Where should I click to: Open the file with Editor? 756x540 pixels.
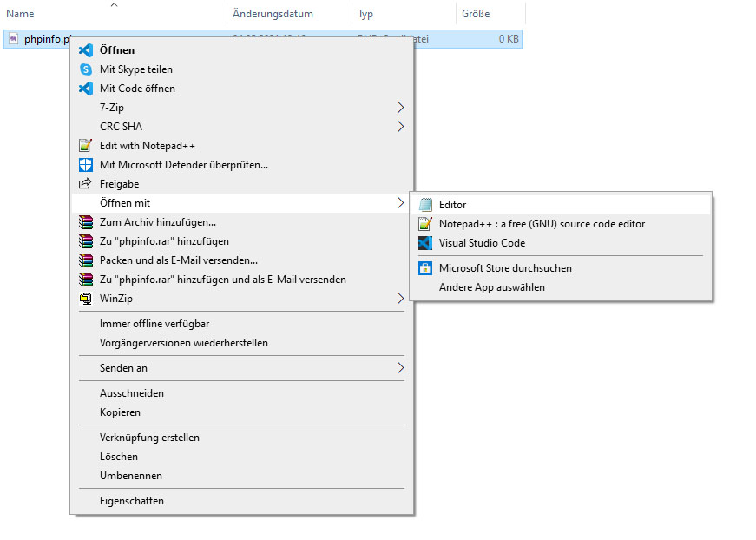tap(561, 205)
